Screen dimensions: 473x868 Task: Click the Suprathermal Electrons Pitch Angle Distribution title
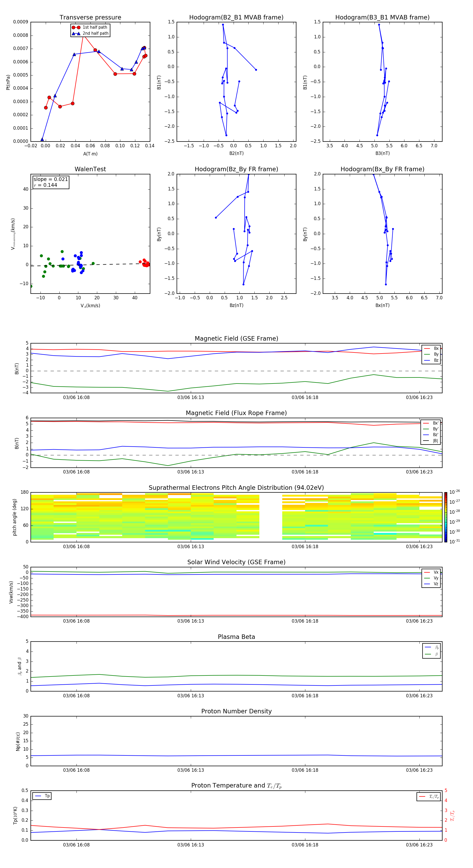click(x=236, y=488)
